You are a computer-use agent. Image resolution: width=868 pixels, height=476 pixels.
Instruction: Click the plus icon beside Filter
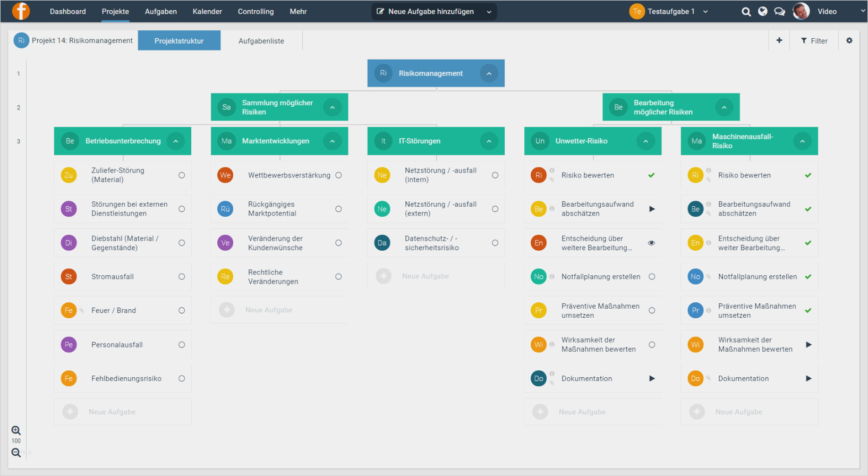pos(779,40)
